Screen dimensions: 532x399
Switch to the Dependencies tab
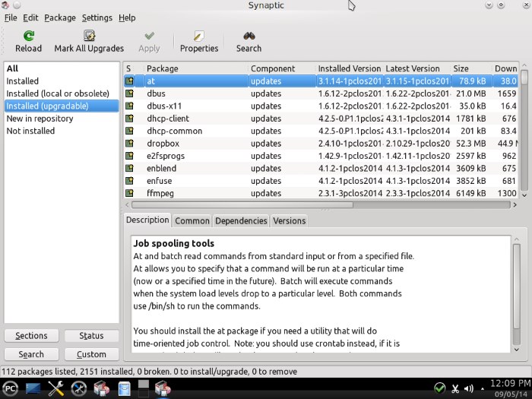click(241, 220)
